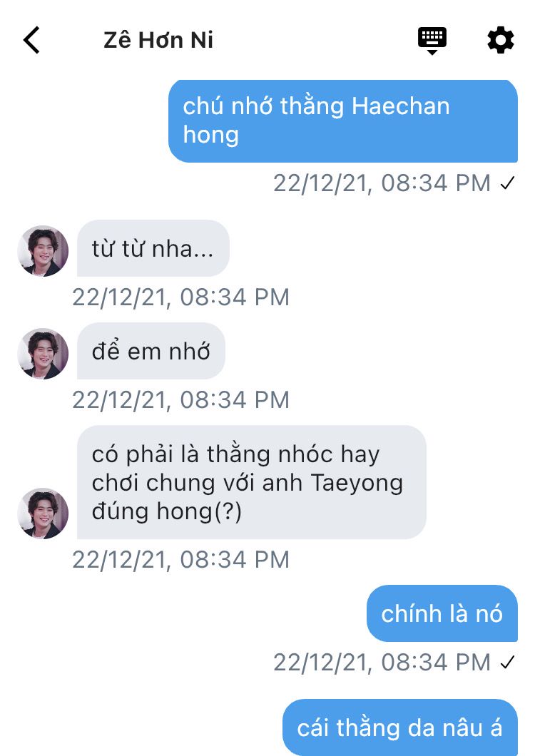Select the 'chính là nó' sent bubble
Image resolution: width=535 pixels, height=756 pixels.
[442, 613]
